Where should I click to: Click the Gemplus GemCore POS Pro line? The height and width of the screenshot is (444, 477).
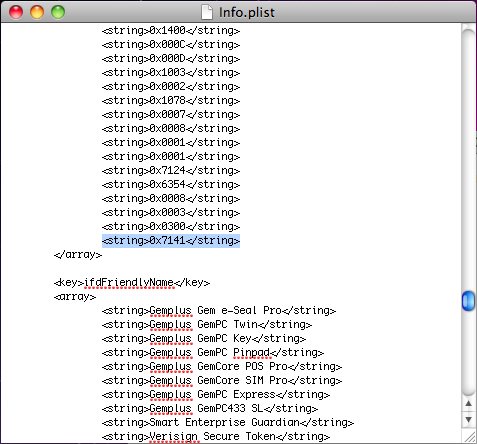[x=222, y=367]
